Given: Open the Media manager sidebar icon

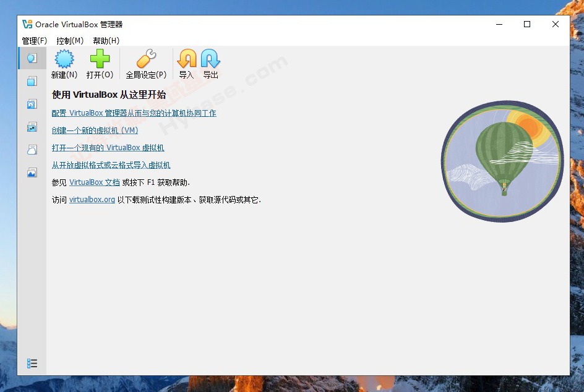Looking at the screenshot, I should pos(32,104).
